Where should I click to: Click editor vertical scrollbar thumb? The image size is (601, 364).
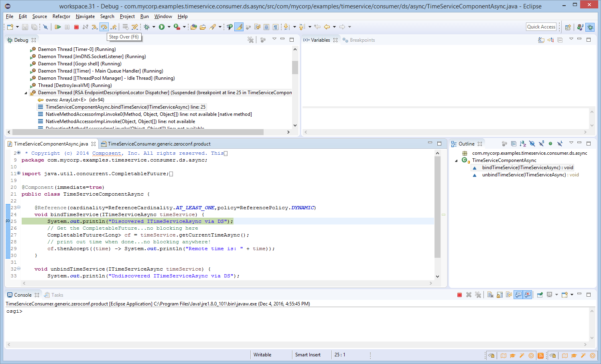pyautogui.click(x=437, y=207)
